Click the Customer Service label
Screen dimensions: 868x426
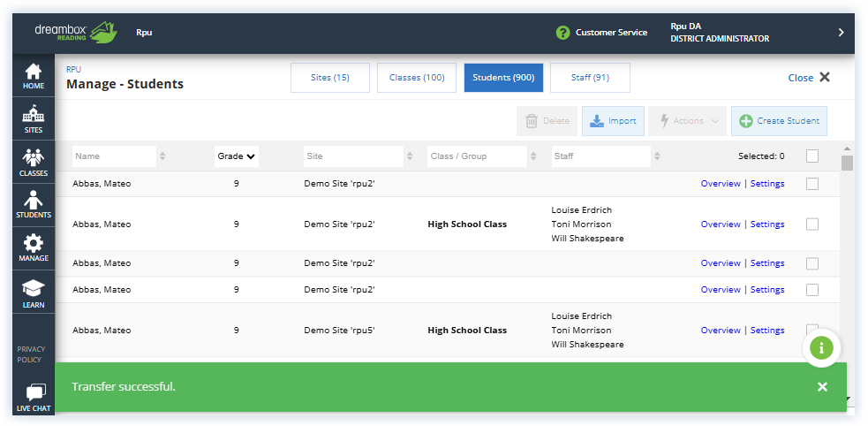coord(611,32)
